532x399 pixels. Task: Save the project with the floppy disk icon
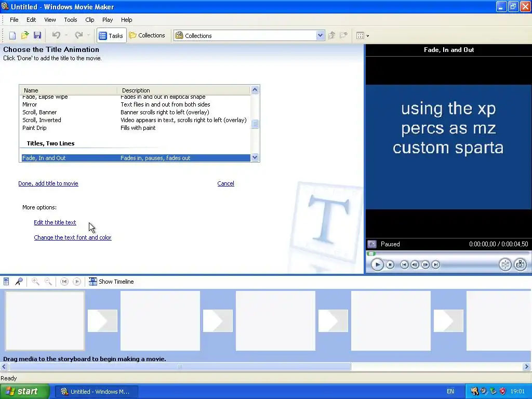(x=37, y=35)
